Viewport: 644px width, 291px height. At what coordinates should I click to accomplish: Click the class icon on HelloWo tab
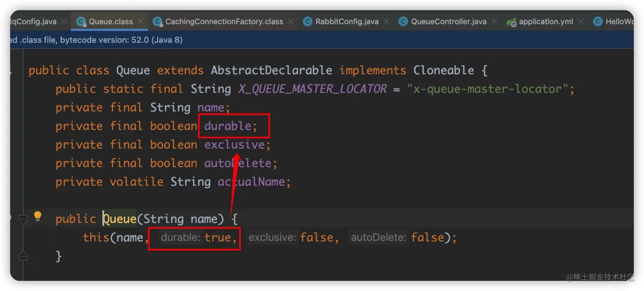pos(598,22)
